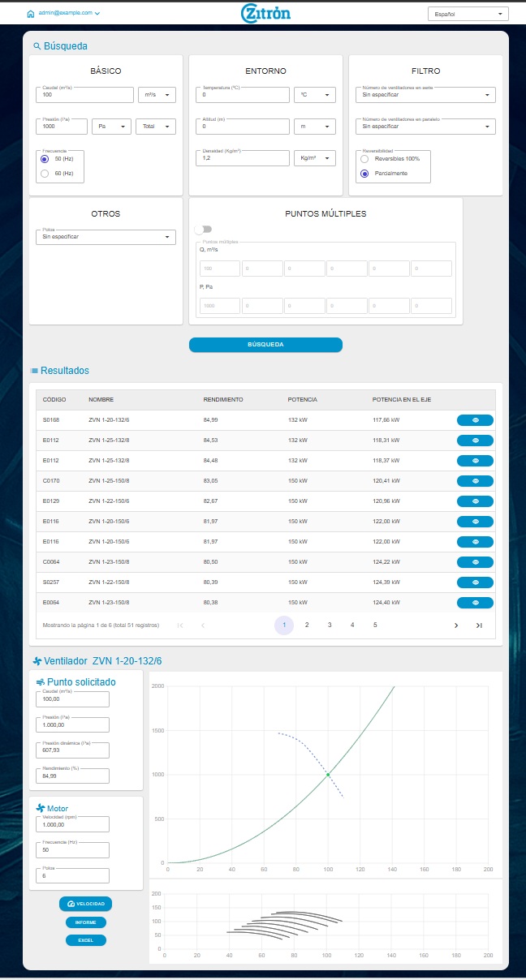Viewport: 526px width, 980px height.
Task: Open the Pa pressure unit dropdown
Action: tap(112, 127)
